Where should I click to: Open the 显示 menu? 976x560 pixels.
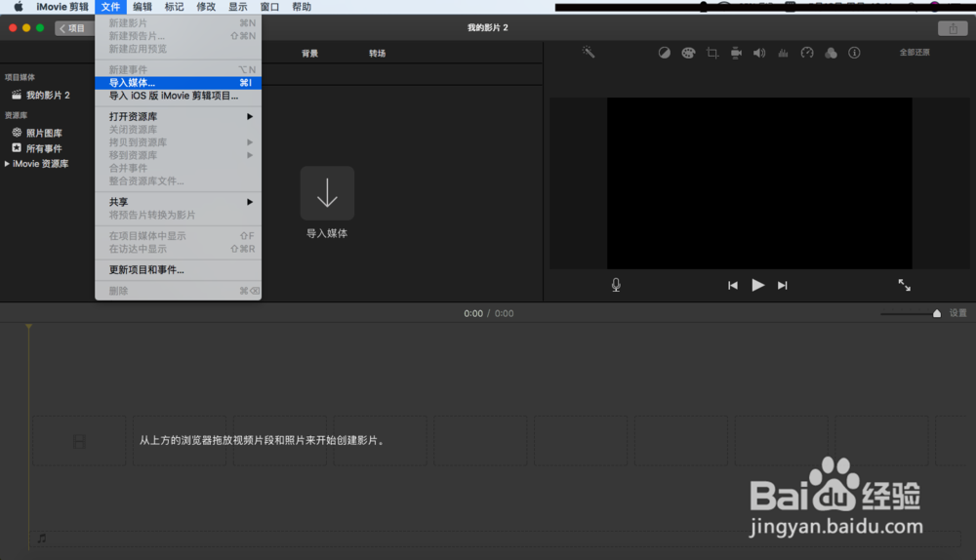(x=238, y=7)
